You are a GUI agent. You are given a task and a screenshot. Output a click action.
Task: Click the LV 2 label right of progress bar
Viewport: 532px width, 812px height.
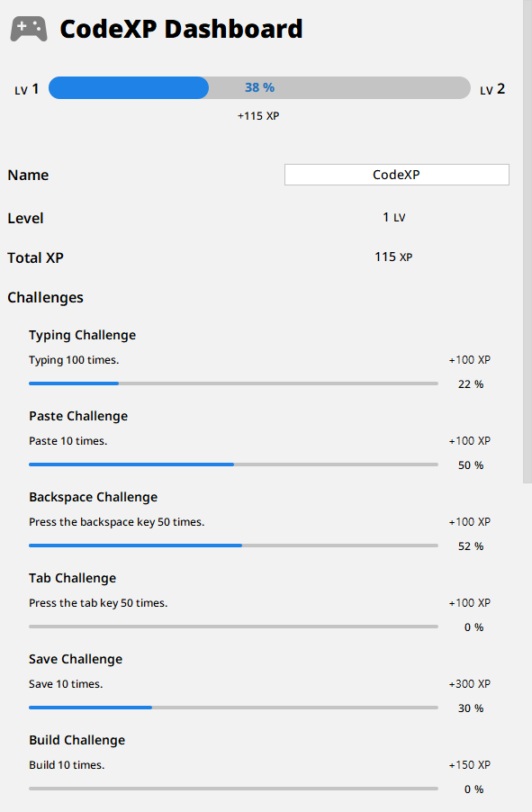coord(492,88)
